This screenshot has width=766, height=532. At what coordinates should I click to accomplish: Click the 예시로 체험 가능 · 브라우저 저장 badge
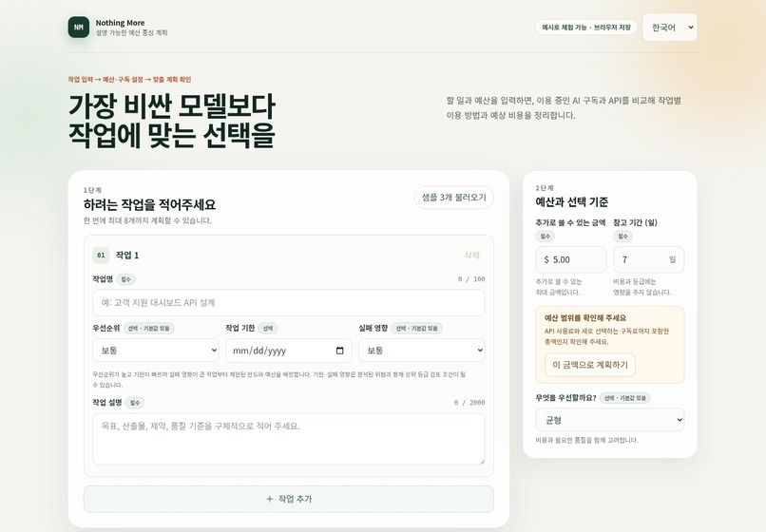(x=585, y=28)
